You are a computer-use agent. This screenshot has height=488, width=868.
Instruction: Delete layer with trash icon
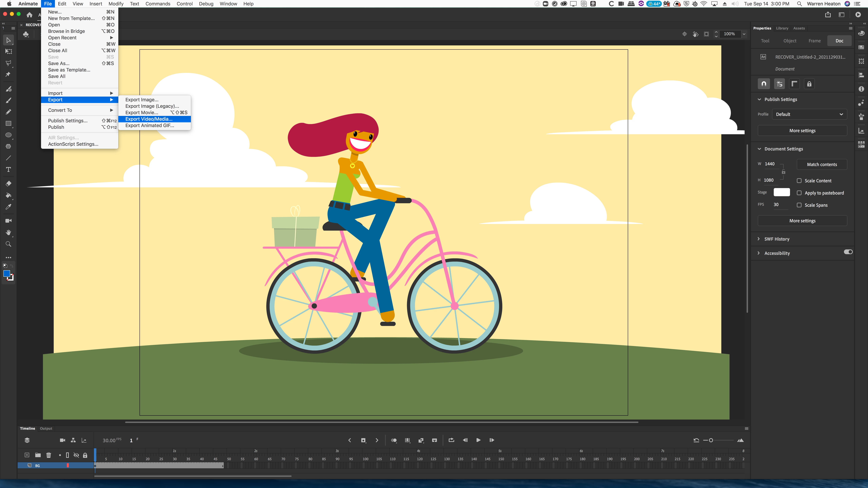pyautogui.click(x=48, y=455)
